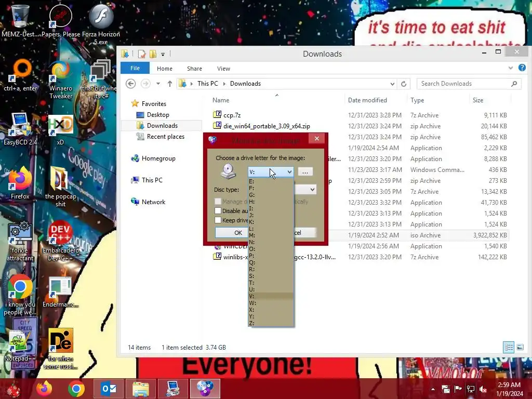This screenshot has height=399, width=532.
Task: Open Explorer Help question mark icon
Action: point(522,68)
